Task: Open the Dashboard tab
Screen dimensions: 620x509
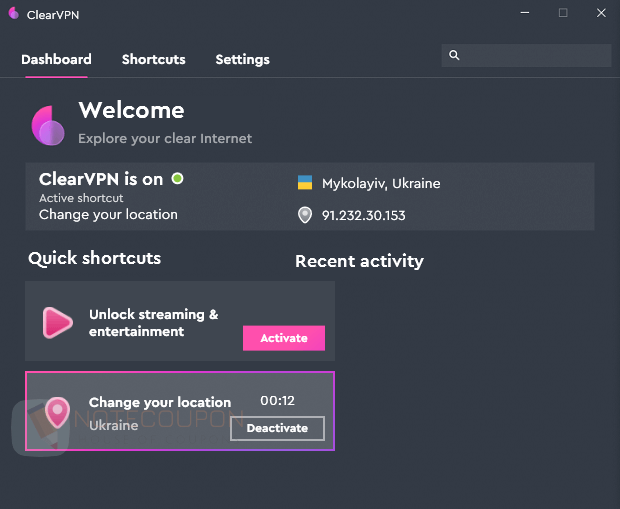Action: tap(56, 59)
